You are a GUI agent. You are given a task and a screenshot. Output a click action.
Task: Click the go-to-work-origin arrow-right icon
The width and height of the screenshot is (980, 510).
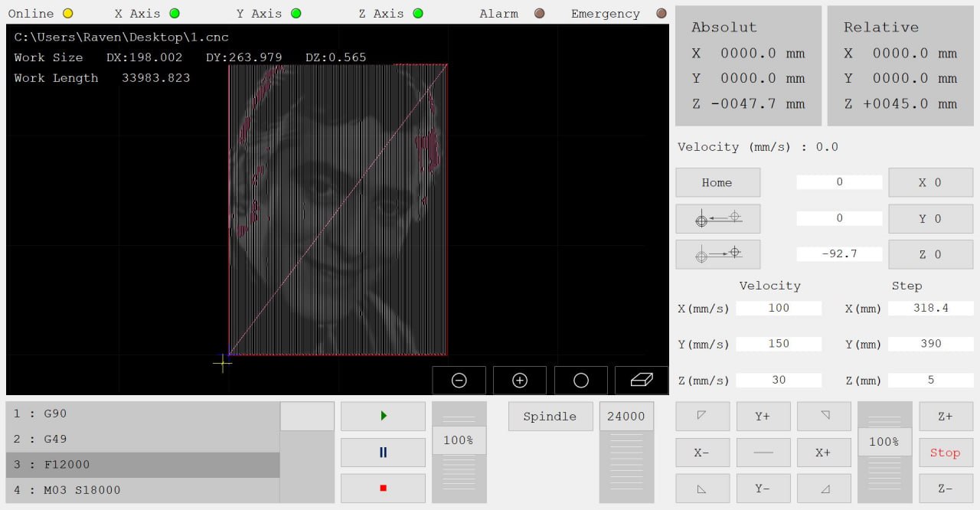[x=717, y=254]
